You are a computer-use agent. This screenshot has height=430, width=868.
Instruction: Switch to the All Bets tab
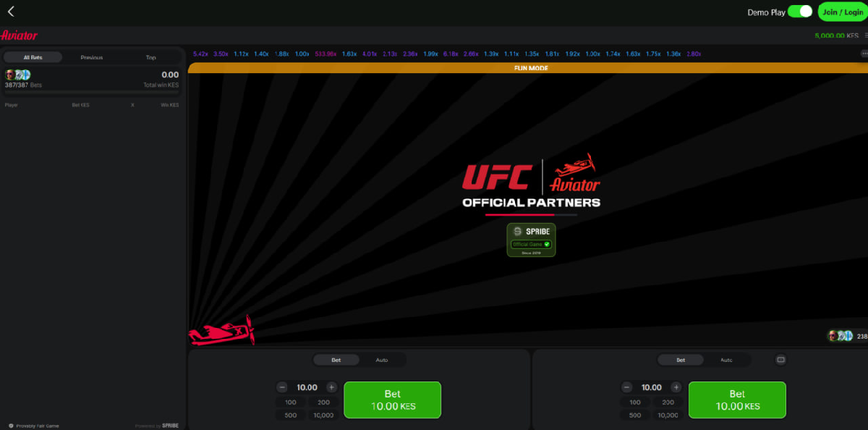pyautogui.click(x=31, y=57)
